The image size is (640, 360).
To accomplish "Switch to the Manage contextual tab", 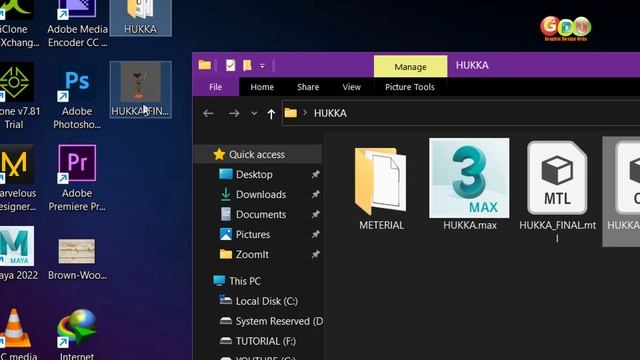I will coord(410,67).
